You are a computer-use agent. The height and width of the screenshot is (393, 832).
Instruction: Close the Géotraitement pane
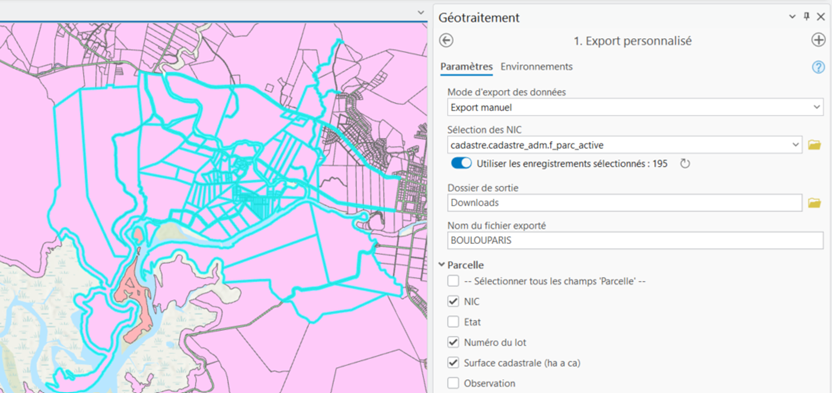820,17
